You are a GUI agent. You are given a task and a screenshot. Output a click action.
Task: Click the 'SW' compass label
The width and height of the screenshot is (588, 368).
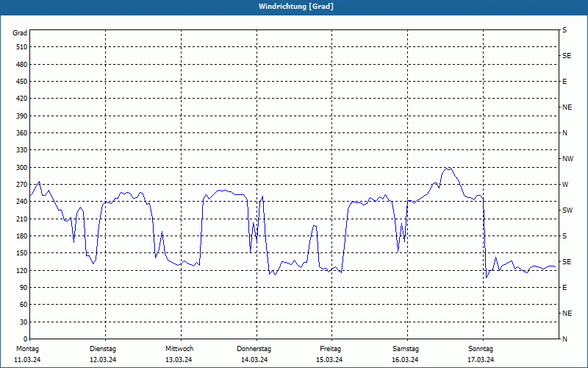567,210
